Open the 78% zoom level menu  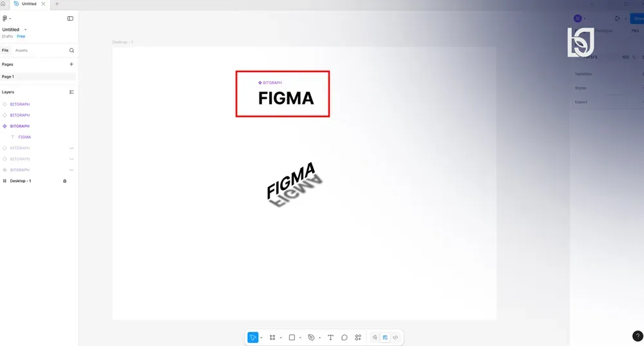pyautogui.click(x=635, y=31)
